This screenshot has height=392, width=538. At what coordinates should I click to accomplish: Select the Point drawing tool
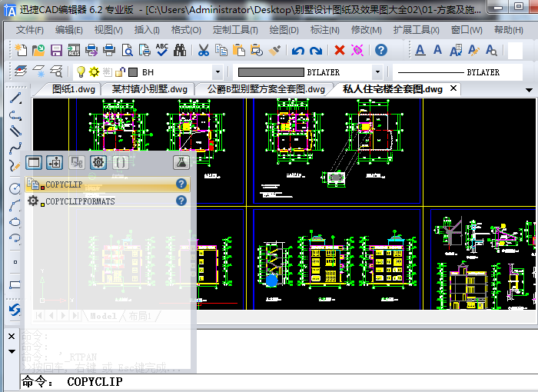coord(15,262)
